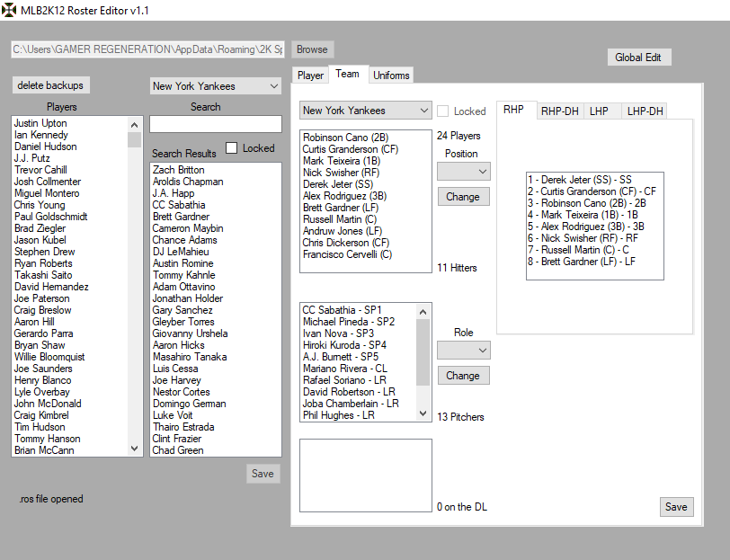The height and width of the screenshot is (560, 730).
Task: Select Masahiro Tanaka in Search Results
Action: pos(190,357)
